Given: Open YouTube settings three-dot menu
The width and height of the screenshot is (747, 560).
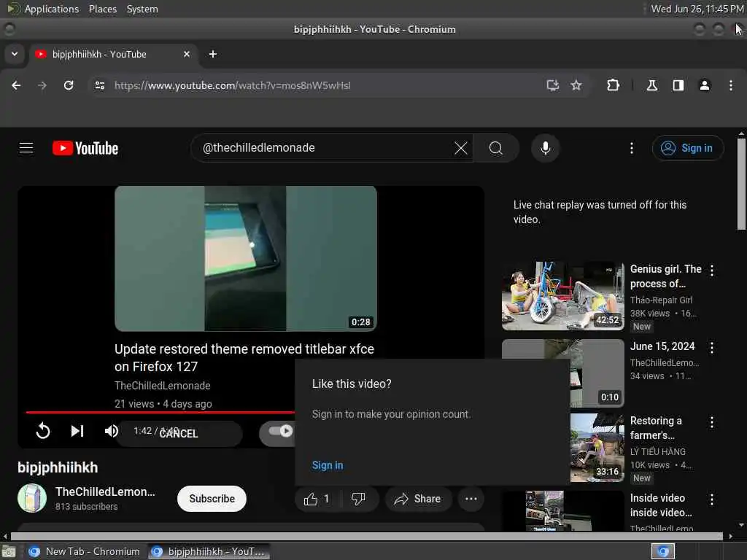Looking at the screenshot, I should tap(632, 148).
